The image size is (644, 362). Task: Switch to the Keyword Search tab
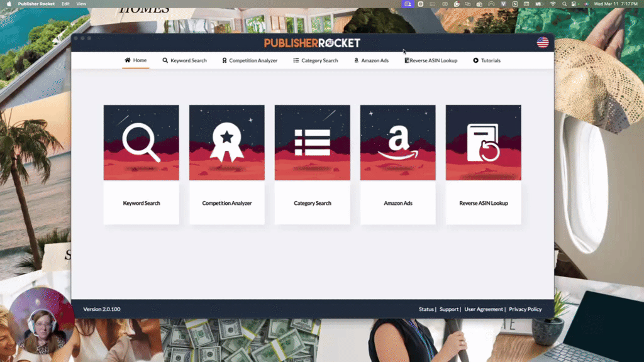(184, 60)
